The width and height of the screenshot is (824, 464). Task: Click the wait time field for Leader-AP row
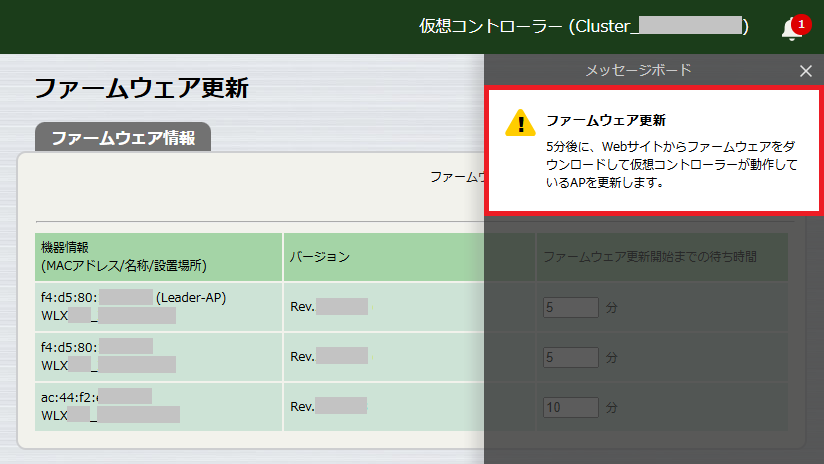tap(571, 307)
